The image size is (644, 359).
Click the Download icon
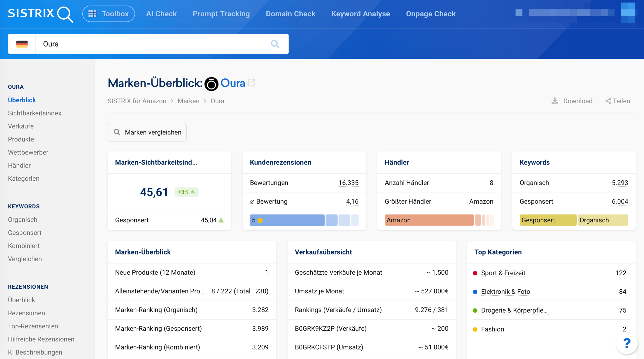click(555, 101)
